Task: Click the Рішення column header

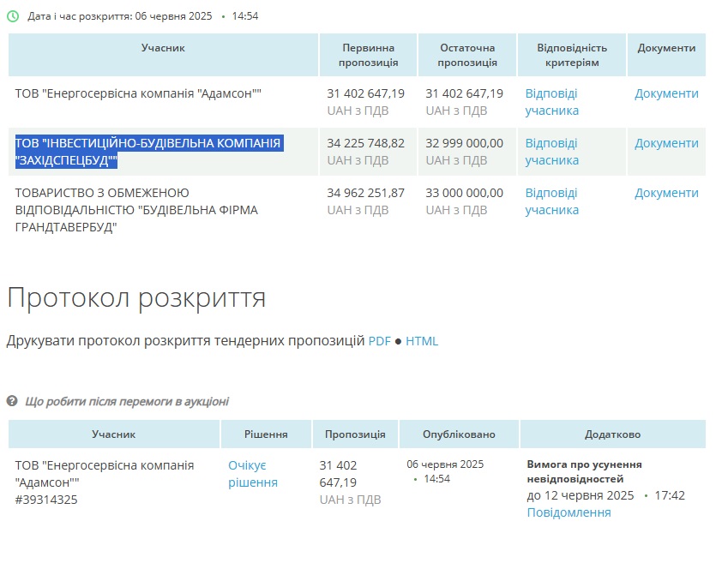Action: (x=266, y=434)
